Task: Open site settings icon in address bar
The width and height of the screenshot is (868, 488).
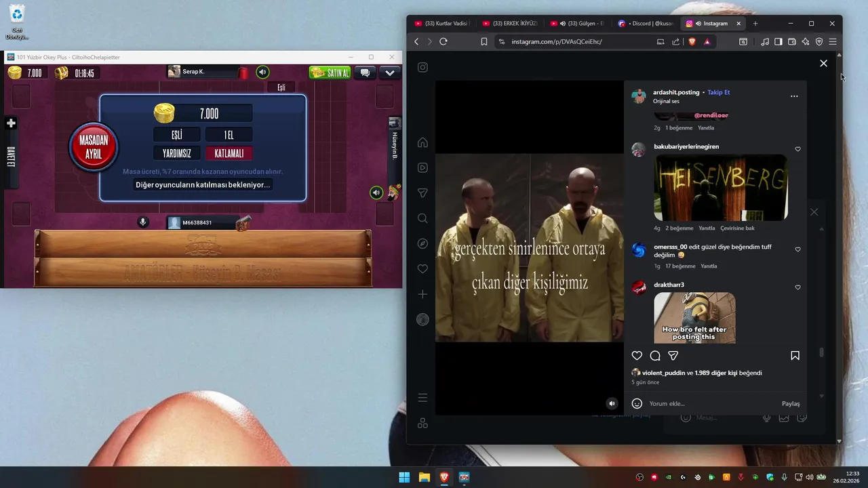Action: 502,41
